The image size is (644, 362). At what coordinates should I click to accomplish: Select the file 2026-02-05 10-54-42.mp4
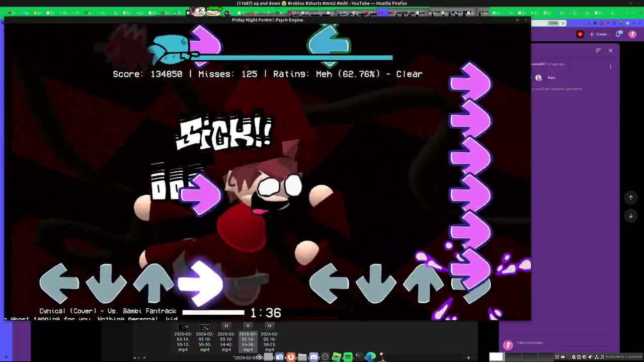[226, 338]
